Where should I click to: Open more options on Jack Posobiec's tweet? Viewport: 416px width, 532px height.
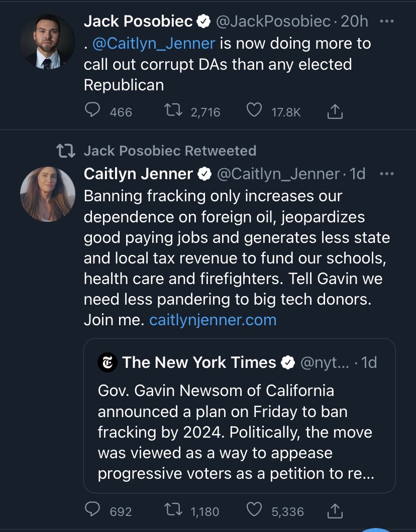[386, 22]
